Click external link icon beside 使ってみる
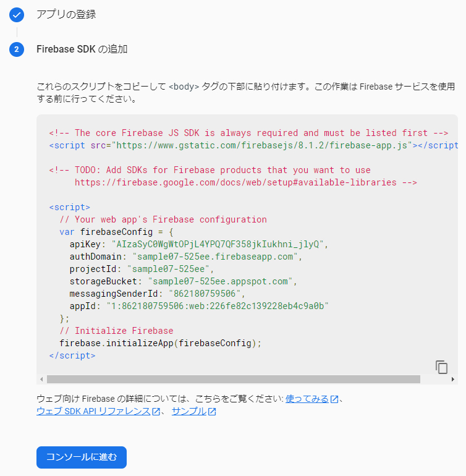 point(334,399)
